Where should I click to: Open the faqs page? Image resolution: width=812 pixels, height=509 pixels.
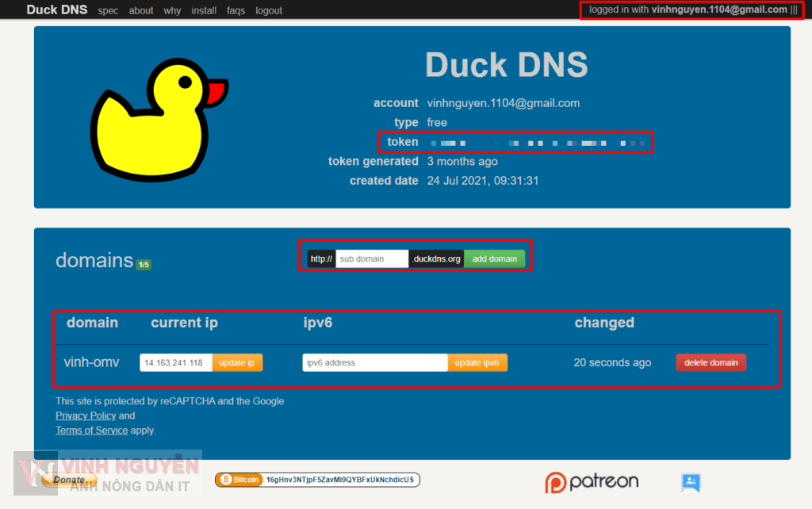click(x=236, y=10)
